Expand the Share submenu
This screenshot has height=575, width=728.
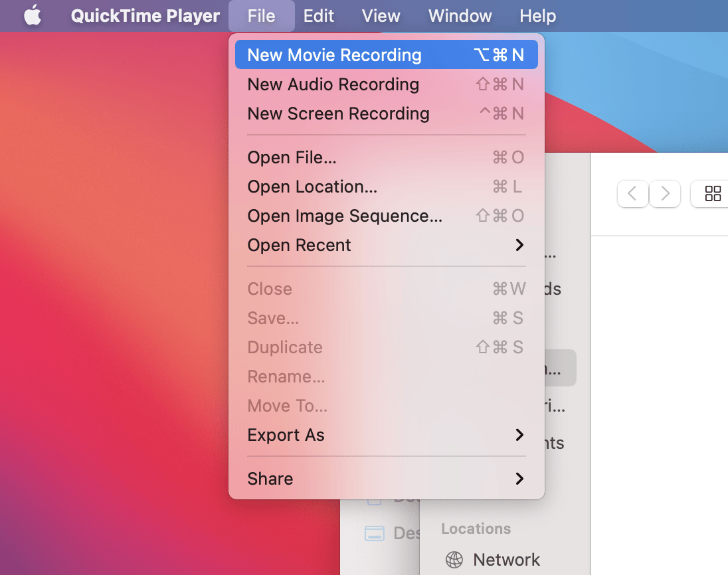click(387, 479)
